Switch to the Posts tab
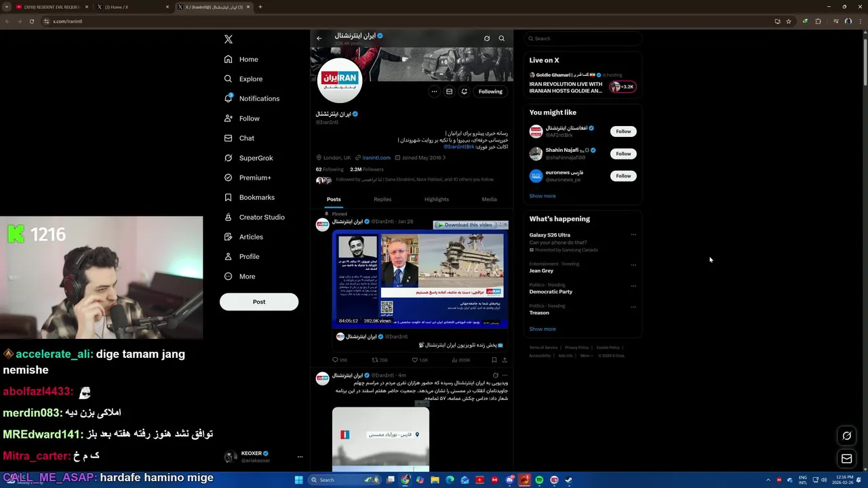868x488 pixels. tap(334, 199)
